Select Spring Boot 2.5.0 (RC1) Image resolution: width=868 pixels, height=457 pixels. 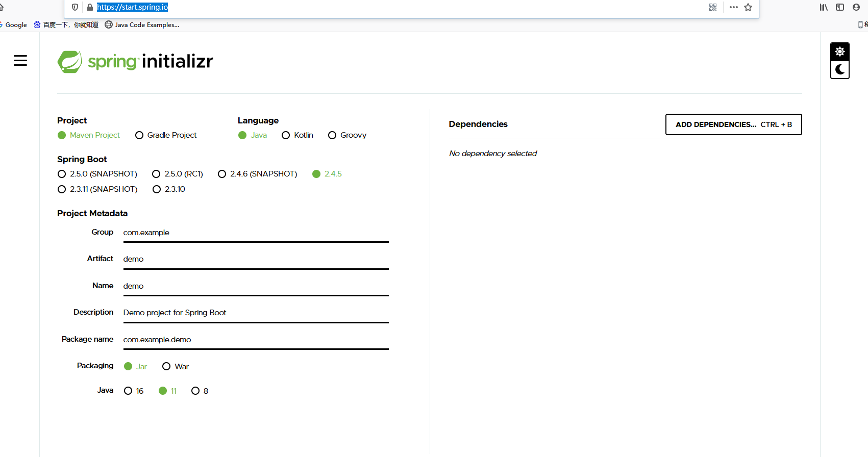pos(178,174)
